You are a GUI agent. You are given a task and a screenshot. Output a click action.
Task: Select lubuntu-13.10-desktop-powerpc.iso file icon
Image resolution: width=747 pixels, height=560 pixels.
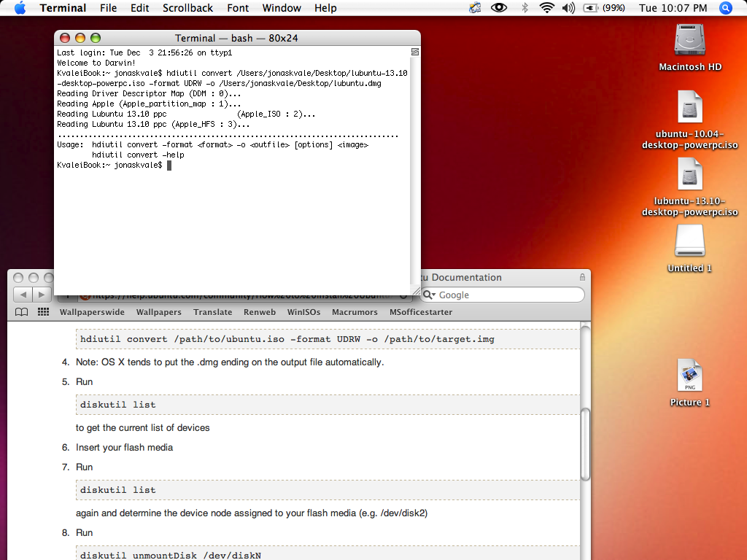coord(689,174)
